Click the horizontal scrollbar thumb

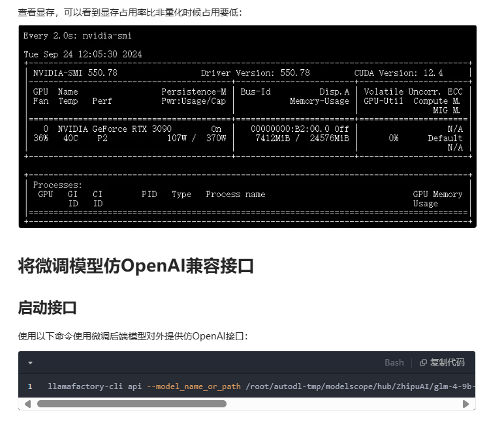coord(131,404)
